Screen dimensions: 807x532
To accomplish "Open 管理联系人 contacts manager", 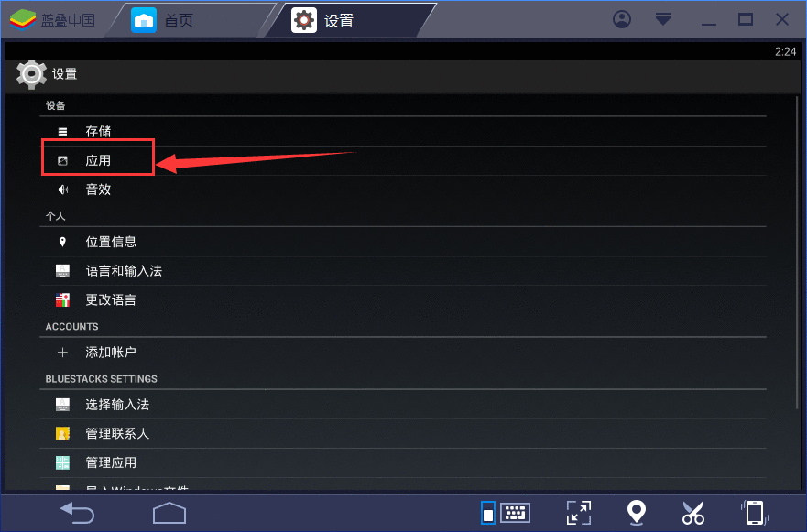I will 403,434.
